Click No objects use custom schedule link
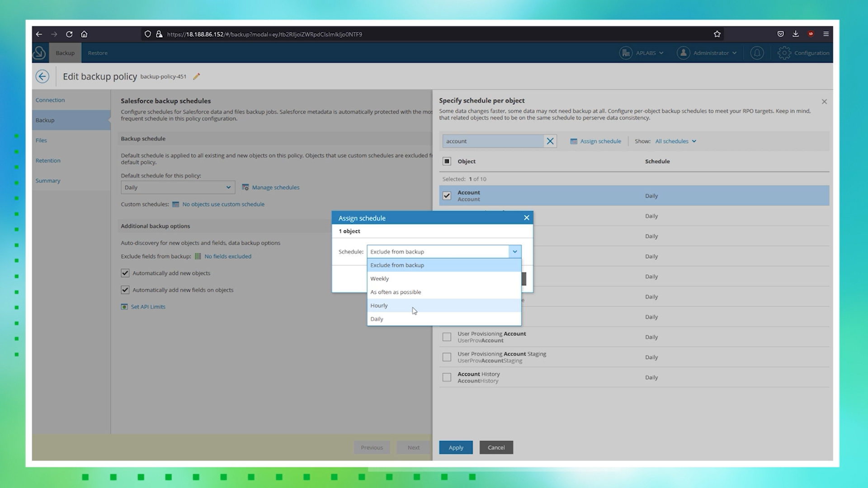 tap(223, 204)
